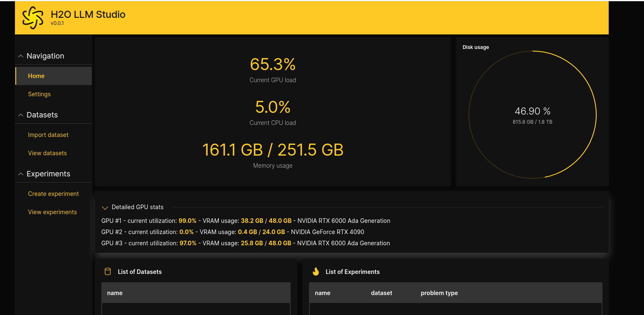Click the 161.1 GB / 251.5 GB memory value

pos(273,150)
